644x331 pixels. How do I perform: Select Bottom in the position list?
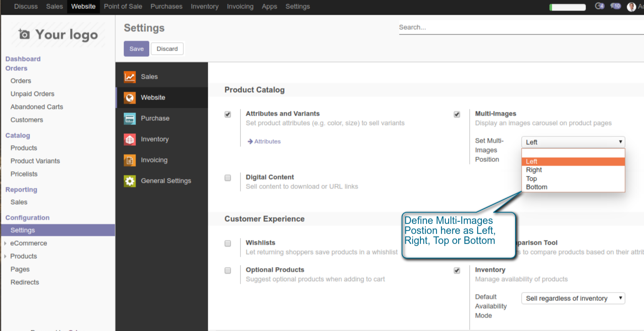click(573, 187)
